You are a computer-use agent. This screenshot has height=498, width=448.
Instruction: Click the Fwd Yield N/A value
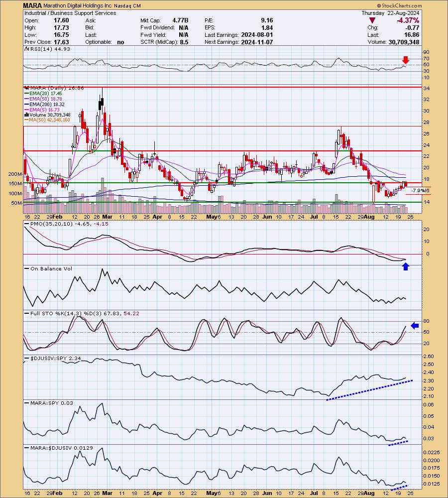(184, 35)
